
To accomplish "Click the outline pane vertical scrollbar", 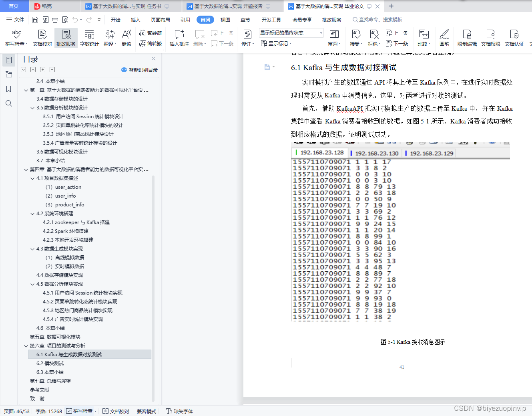I will tap(153, 289).
